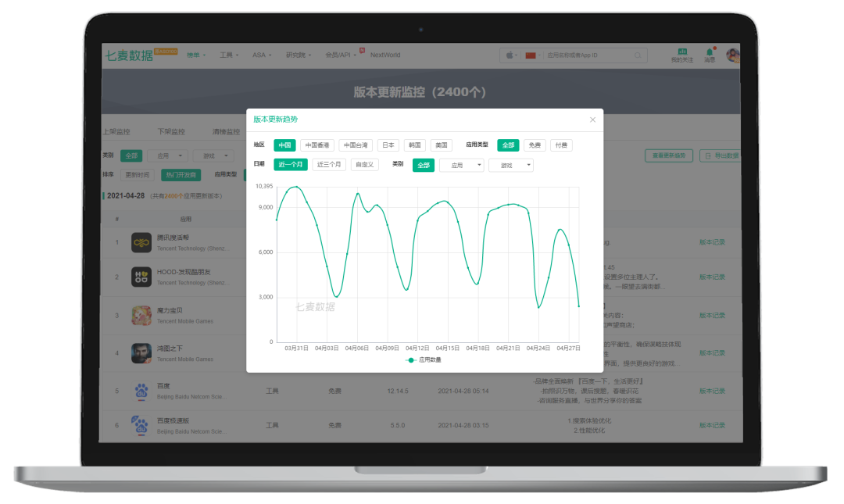Close the 版本更新趋势 dialog
The image size is (844, 504).
592,120
